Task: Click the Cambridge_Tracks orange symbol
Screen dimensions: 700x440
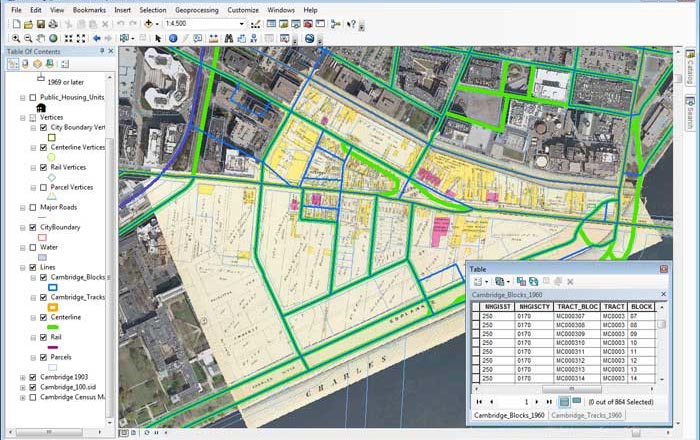Action: pyautogui.click(x=53, y=307)
